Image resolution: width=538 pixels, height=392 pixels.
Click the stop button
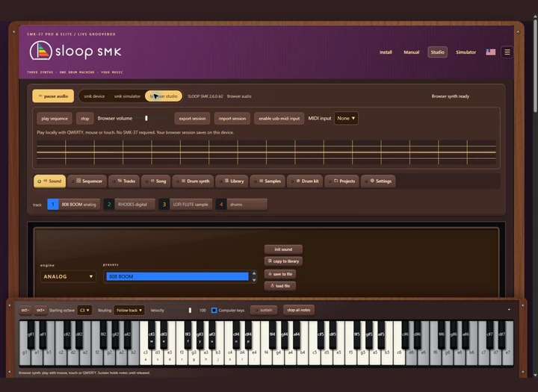point(84,118)
